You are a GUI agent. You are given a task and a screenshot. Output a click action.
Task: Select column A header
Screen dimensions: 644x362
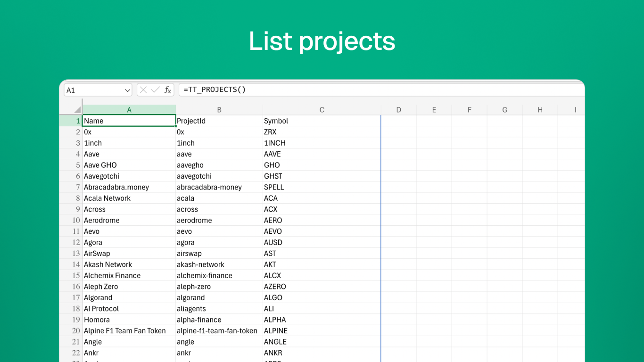pos(129,110)
